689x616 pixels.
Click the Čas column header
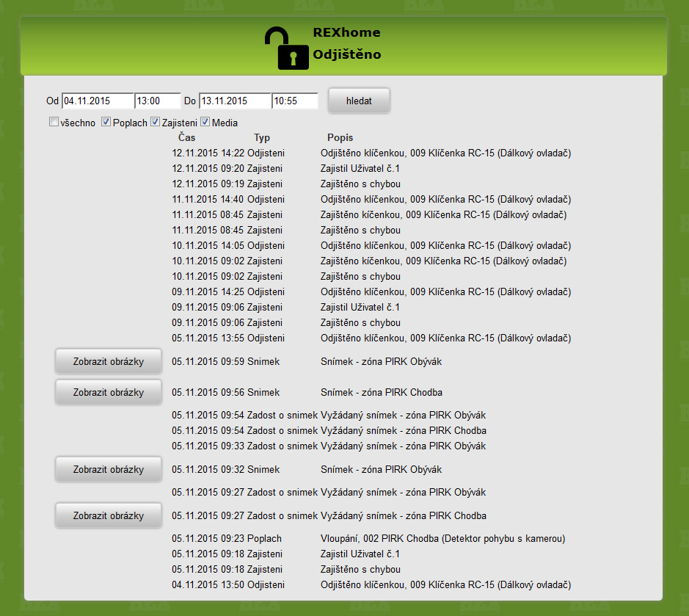point(186,137)
